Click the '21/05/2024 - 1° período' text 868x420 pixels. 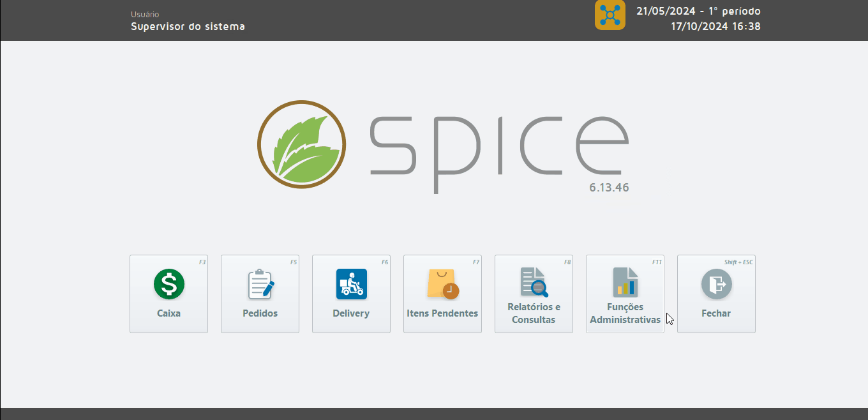click(698, 11)
